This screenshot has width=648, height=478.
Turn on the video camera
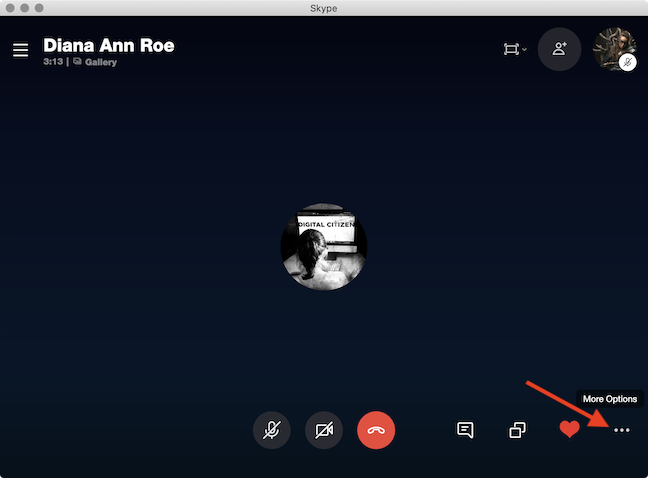[324, 430]
